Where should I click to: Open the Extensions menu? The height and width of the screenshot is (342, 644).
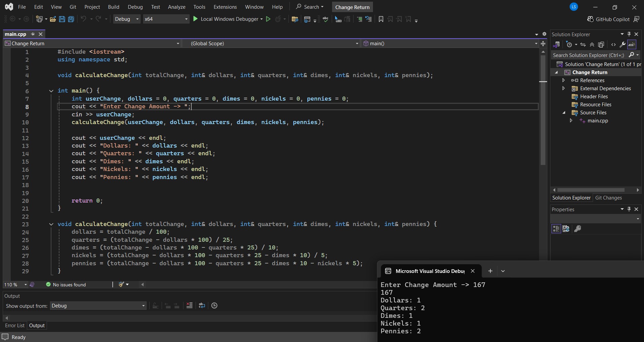225,7
